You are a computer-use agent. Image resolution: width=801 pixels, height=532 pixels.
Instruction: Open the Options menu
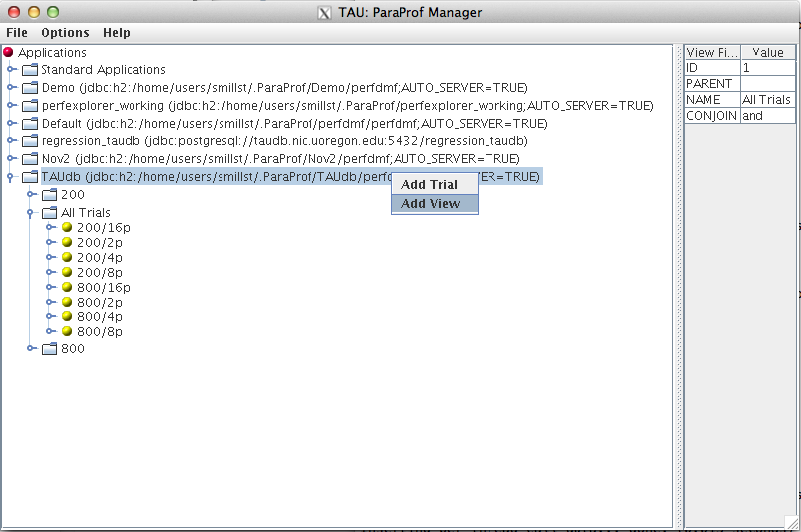pos(65,33)
